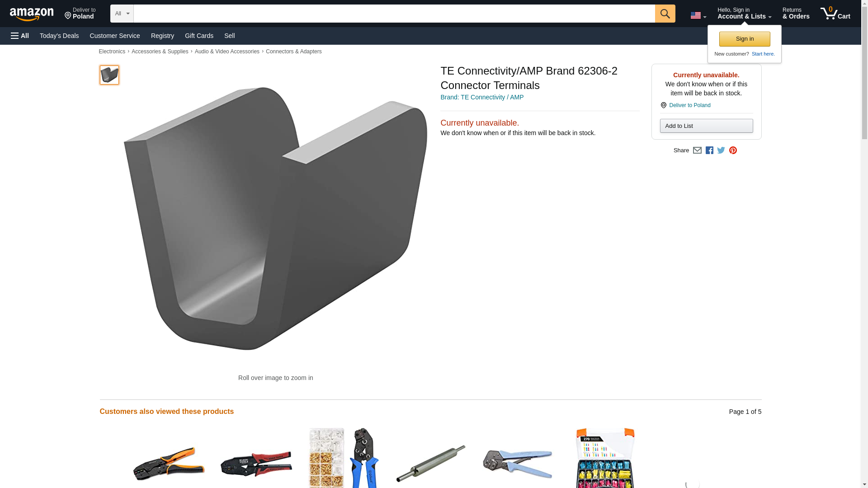Screen dimensions: 868x488
Task: Select the product image thumbnail
Action: (109, 75)
